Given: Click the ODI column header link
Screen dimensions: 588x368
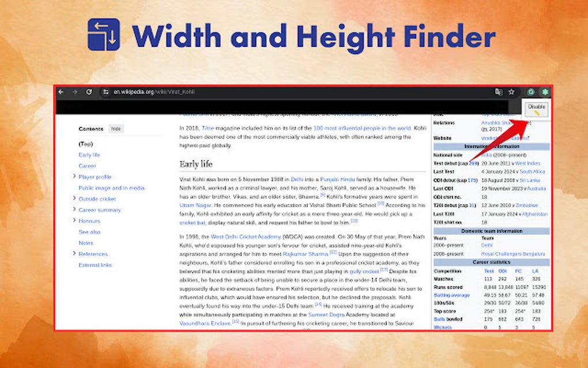Looking at the screenshot, I should pos(503,271).
